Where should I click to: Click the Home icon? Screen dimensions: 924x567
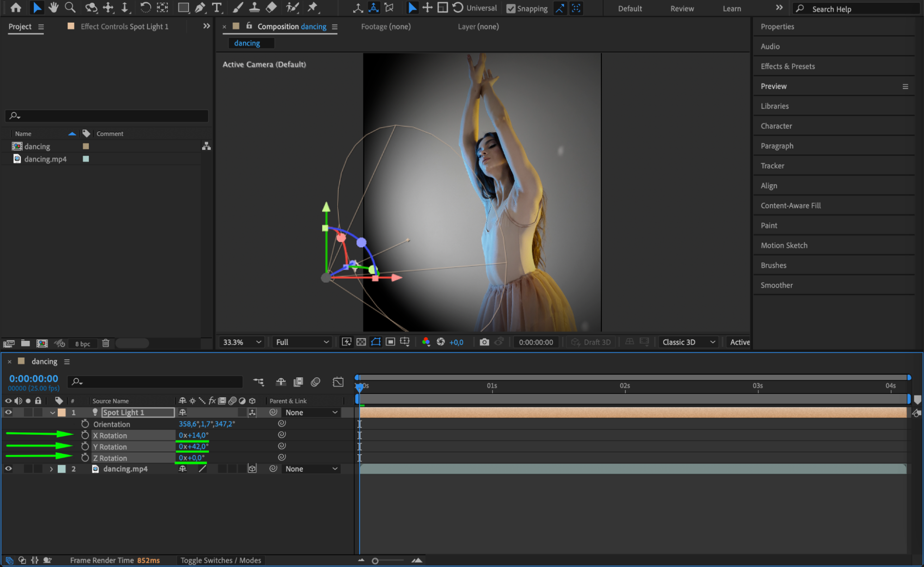tap(16, 7)
